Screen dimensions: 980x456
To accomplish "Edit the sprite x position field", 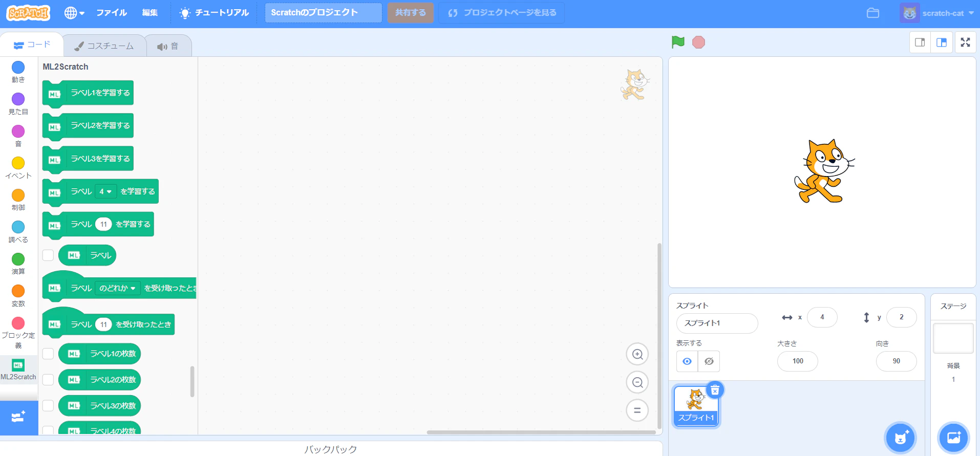I will click(x=822, y=317).
